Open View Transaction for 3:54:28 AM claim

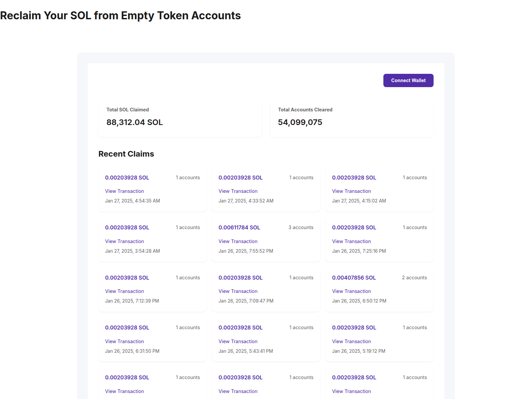pyautogui.click(x=124, y=241)
